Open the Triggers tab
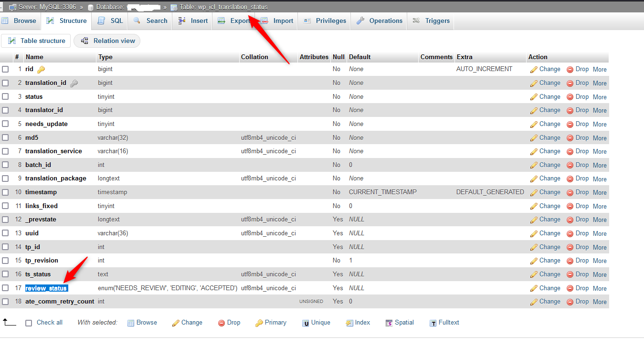Viewport: 644px width, 347px height. point(431,21)
